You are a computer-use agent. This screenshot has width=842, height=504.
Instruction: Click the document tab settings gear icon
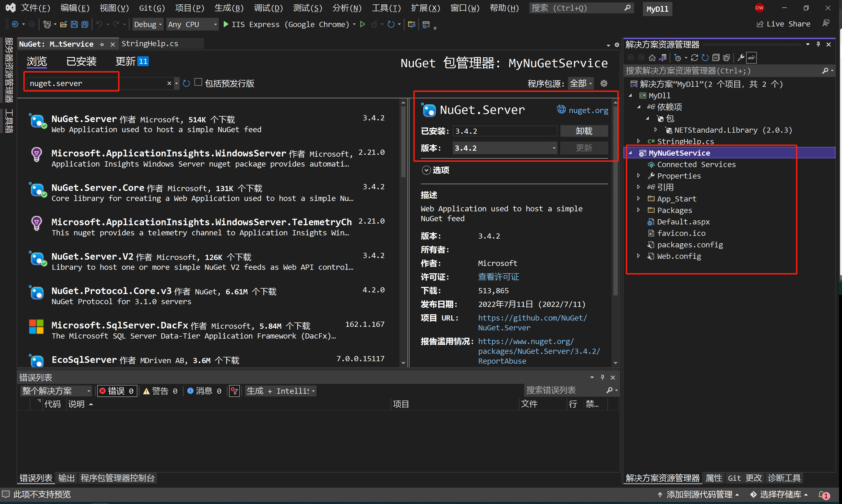click(x=617, y=45)
